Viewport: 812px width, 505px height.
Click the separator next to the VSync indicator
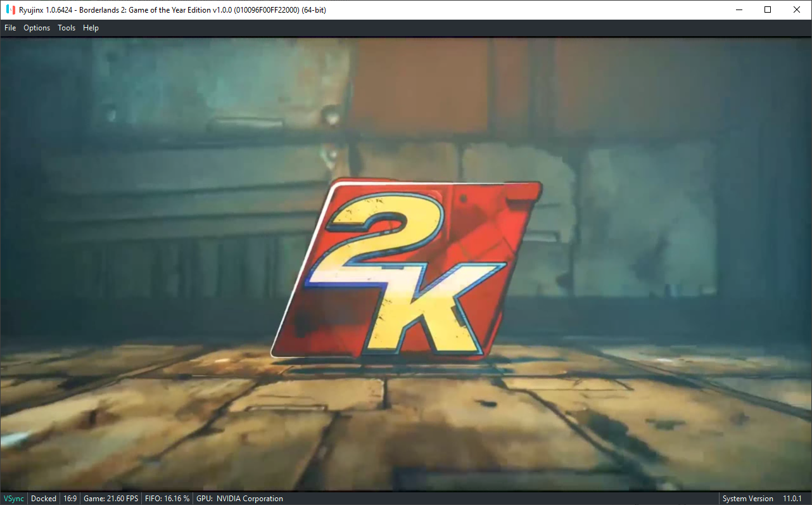coord(27,499)
